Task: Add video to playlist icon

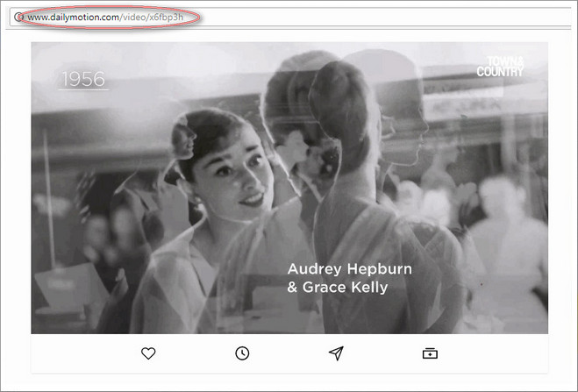Action: (x=430, y=353)
